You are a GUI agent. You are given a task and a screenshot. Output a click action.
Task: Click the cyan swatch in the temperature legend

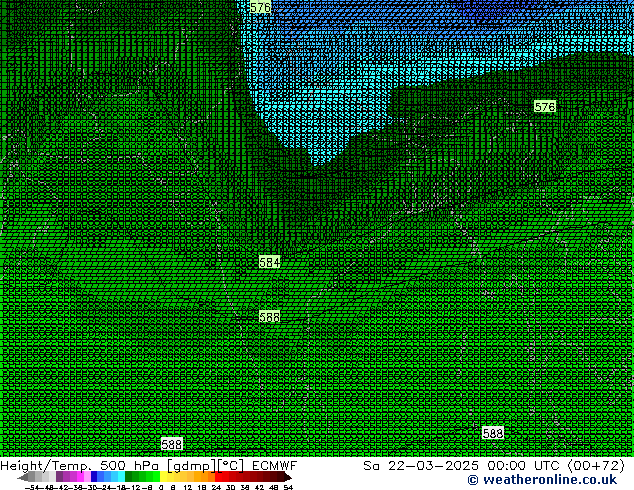[x=121, y=477]
